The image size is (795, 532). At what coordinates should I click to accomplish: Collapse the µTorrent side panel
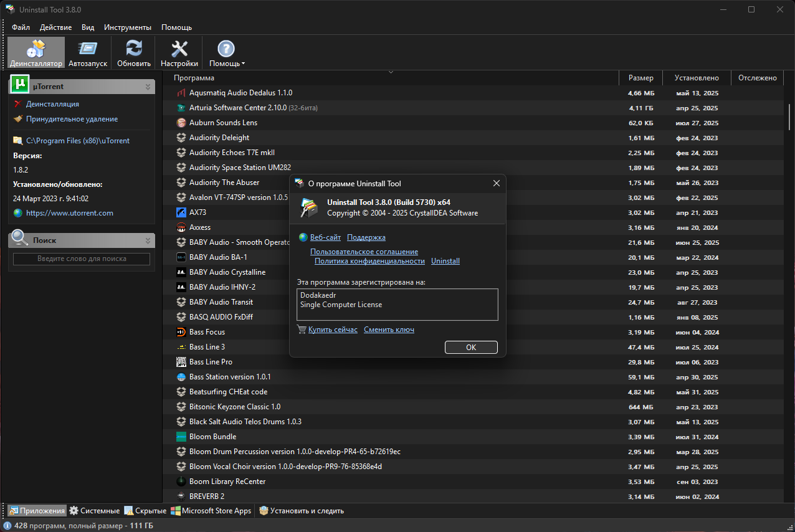(148, 87)
